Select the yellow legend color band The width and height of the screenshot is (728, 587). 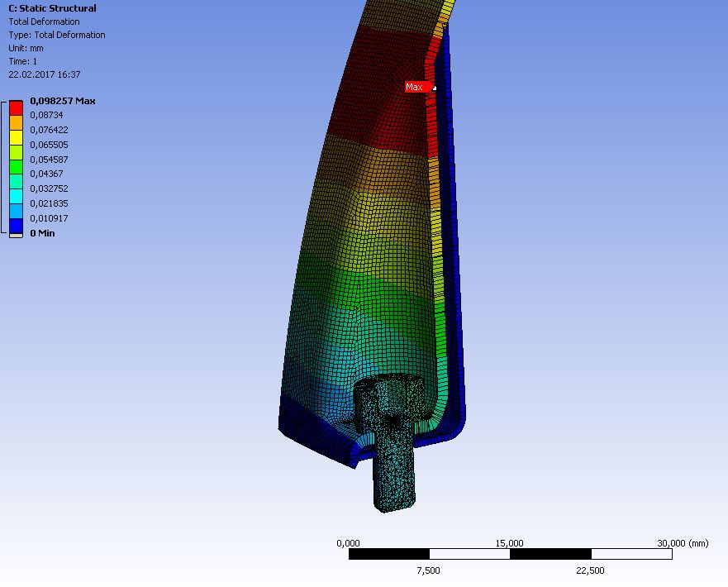tap(17, 137)
